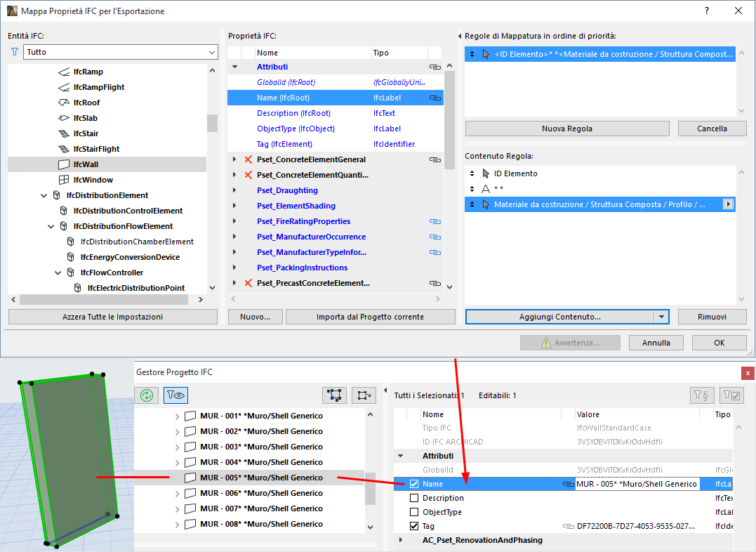Click the select-elements icon in Gestore Progetto IFC toolbar
Viewport: 756px width, 552px height.
[x=334, y=395]
